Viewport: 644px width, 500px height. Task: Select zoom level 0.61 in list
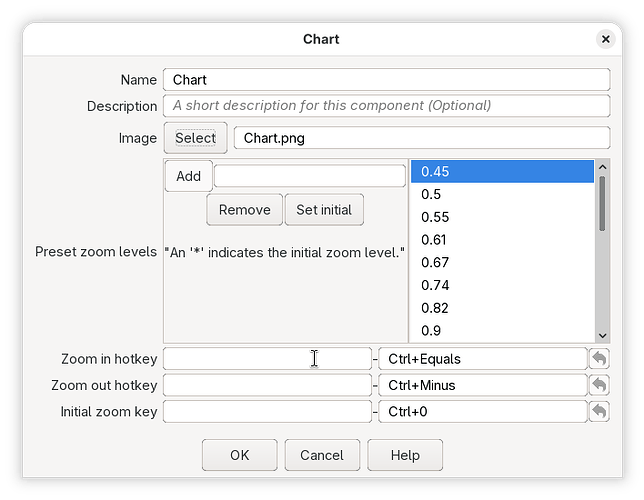[502, 240]
